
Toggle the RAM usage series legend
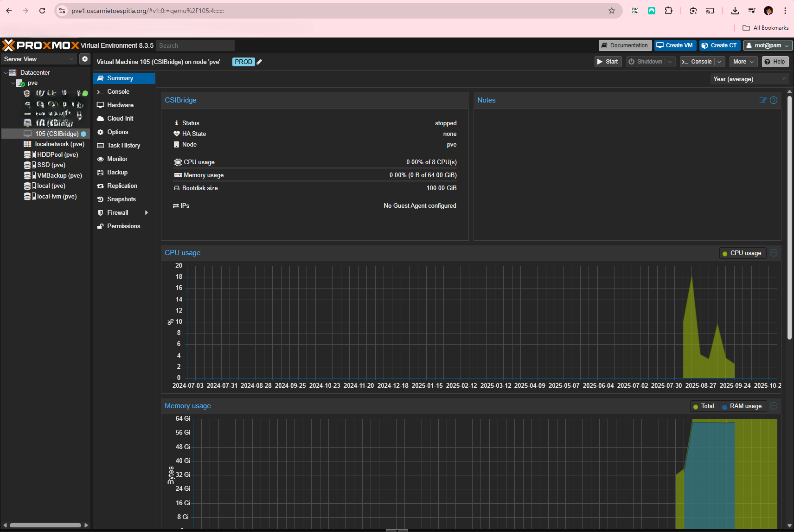coord(742,406)
